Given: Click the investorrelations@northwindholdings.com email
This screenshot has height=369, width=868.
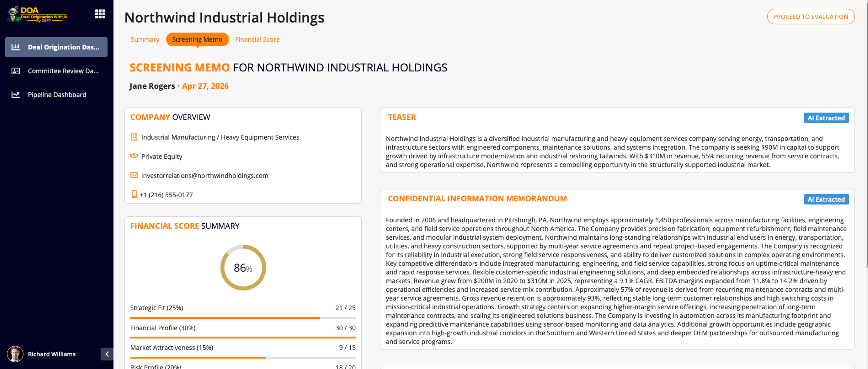Looking at the screenshot, I should 205,176.
